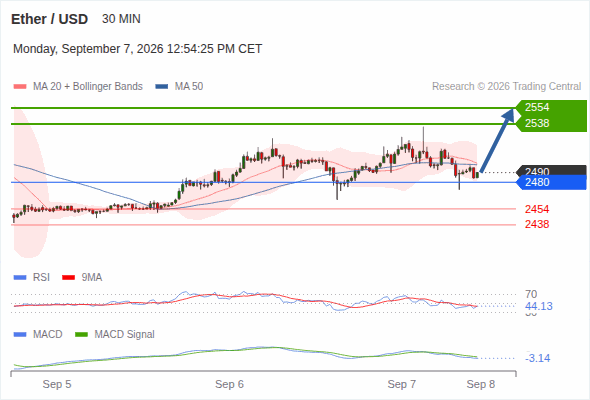Click the MACD -3.14 value label
The height and width of the screenshot is (400, 590).
(538, 358)
